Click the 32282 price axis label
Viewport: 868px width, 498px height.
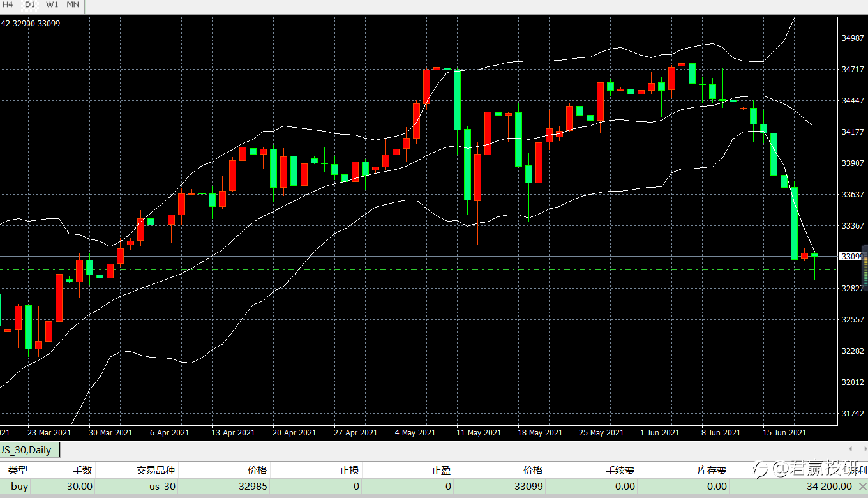click(x=853, y=351)
